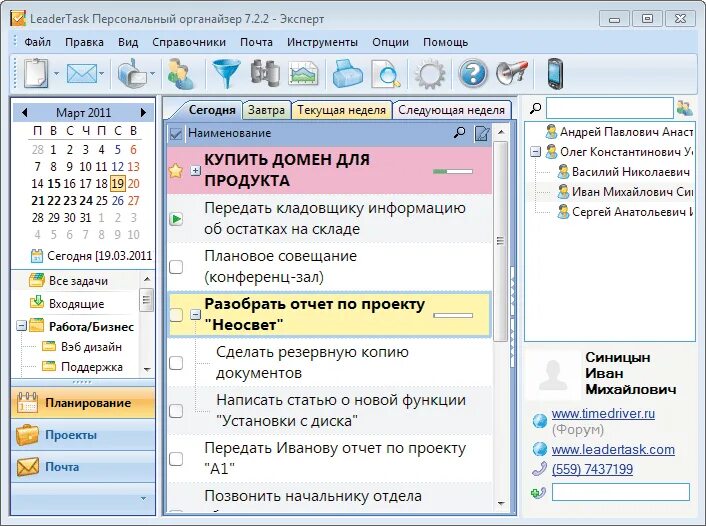This screenshot has width=706, height=526.
Task: Check Сделать резервную копию документов checkbox
Action: tap(176, 363)
